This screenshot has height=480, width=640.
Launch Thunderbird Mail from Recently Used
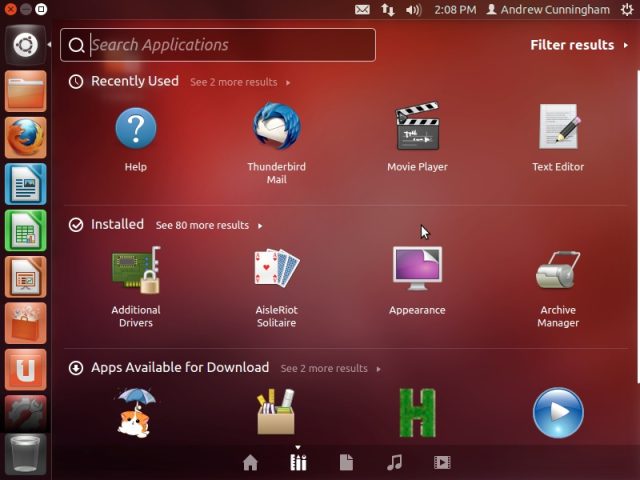276,127
